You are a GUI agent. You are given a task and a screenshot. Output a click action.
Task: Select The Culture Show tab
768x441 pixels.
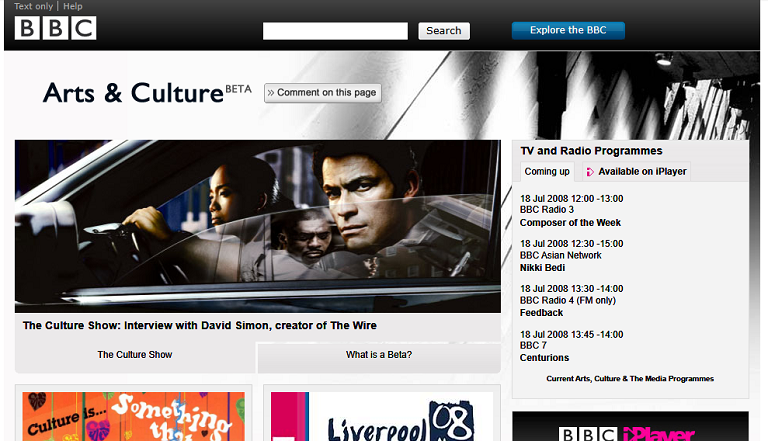coord(135,355)
